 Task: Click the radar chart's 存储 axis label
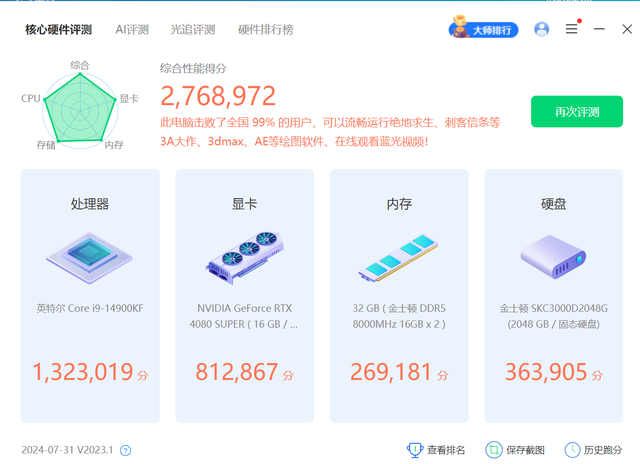click(46, 145)
